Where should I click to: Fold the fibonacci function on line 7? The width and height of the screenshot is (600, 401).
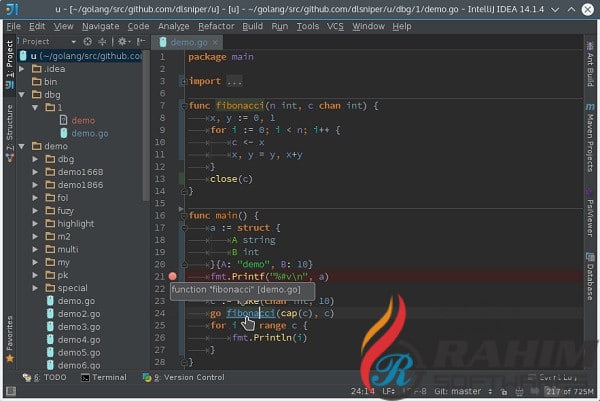click(x=183, y=105)
